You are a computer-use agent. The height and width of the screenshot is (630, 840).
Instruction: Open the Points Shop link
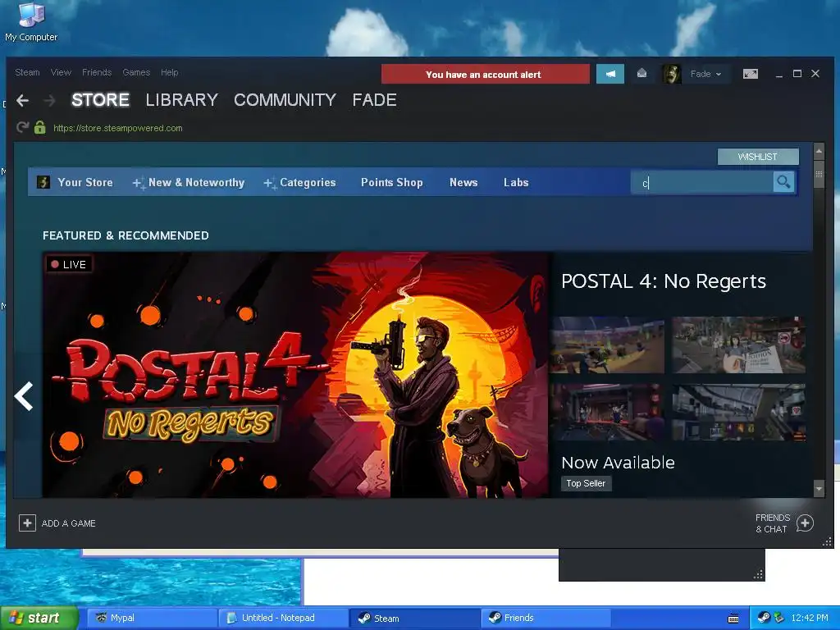[391, 182]
